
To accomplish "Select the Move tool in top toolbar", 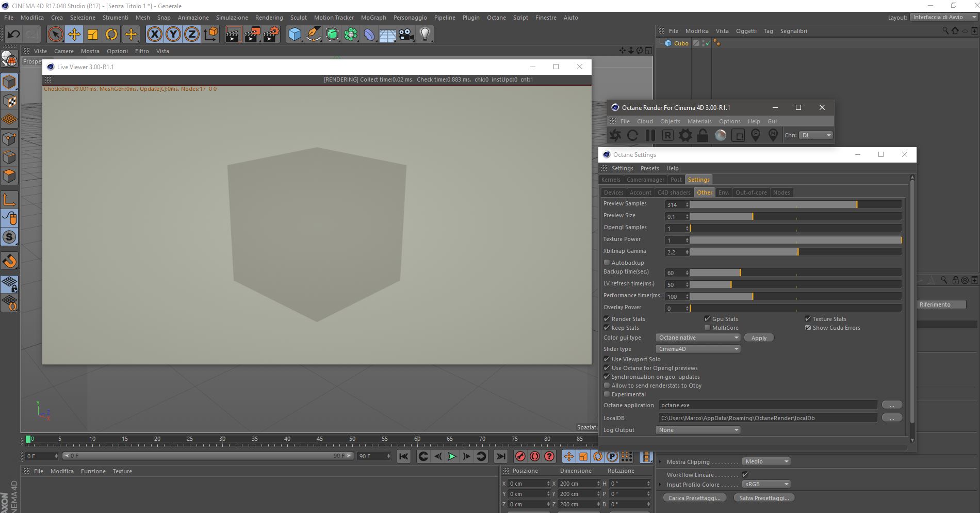I will click(x=74, y=35).
